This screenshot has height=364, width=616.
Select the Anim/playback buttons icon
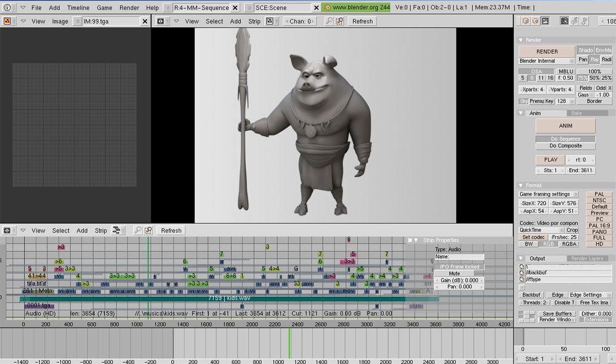574,21
